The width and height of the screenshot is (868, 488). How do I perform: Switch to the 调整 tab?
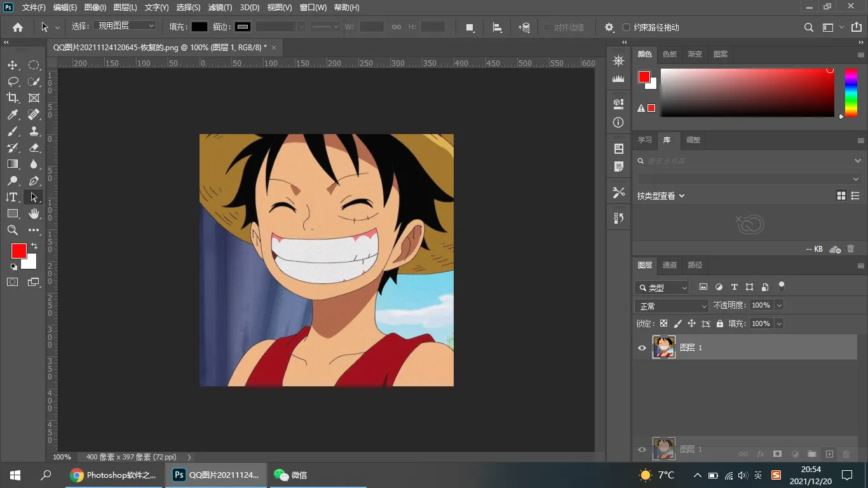(x=693, y=140)
